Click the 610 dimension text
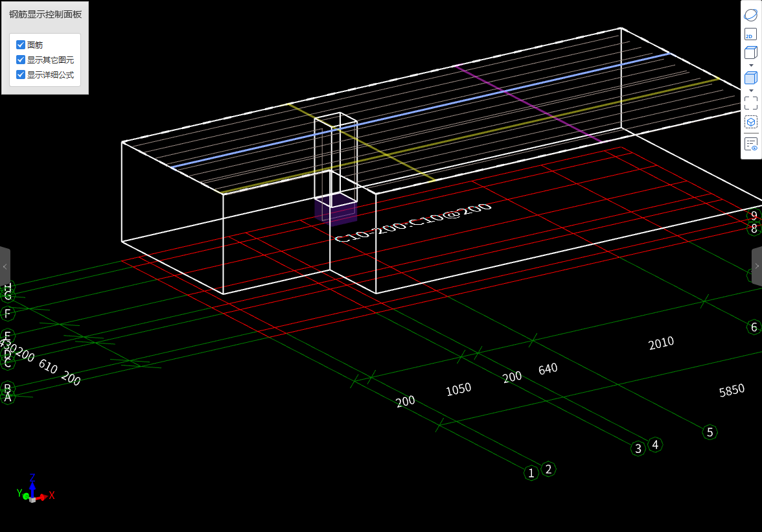Image resolution: width=762 pixels, height=532 pixels. pyautogui.click(x=48, y=366)
